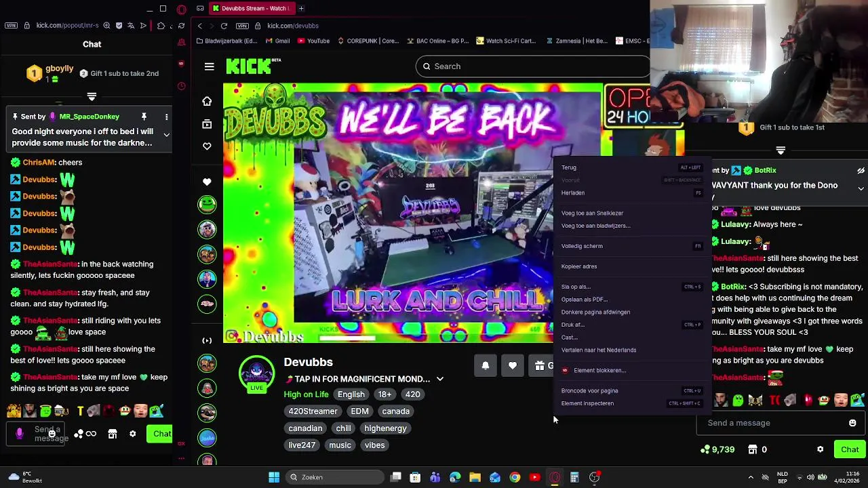
Task: Open emoji picker in right chat input
Action: [x=852, y=423]
